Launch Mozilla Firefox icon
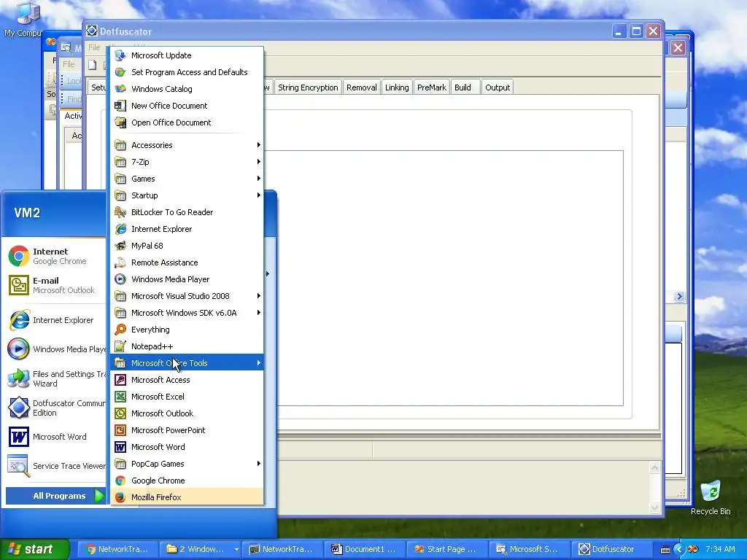The width and height of the screenshot is (747, 560). tap(120, 497)
